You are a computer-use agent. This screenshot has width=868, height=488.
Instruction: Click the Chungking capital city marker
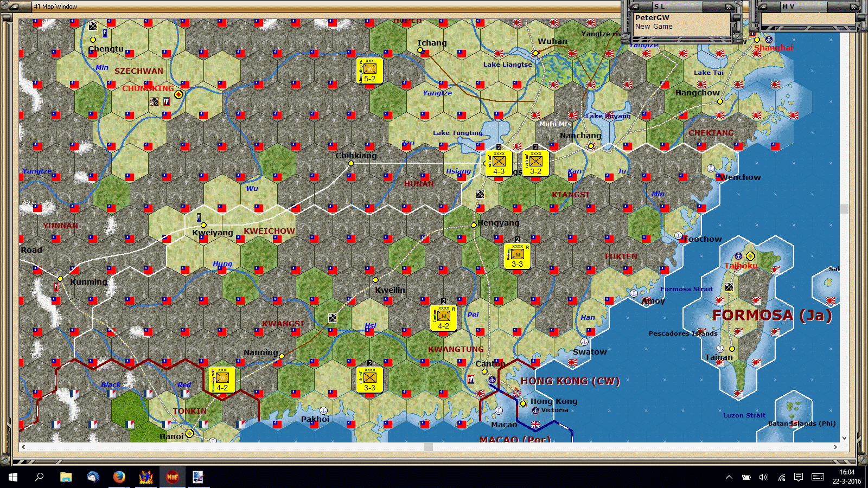[x=178, y=94]
